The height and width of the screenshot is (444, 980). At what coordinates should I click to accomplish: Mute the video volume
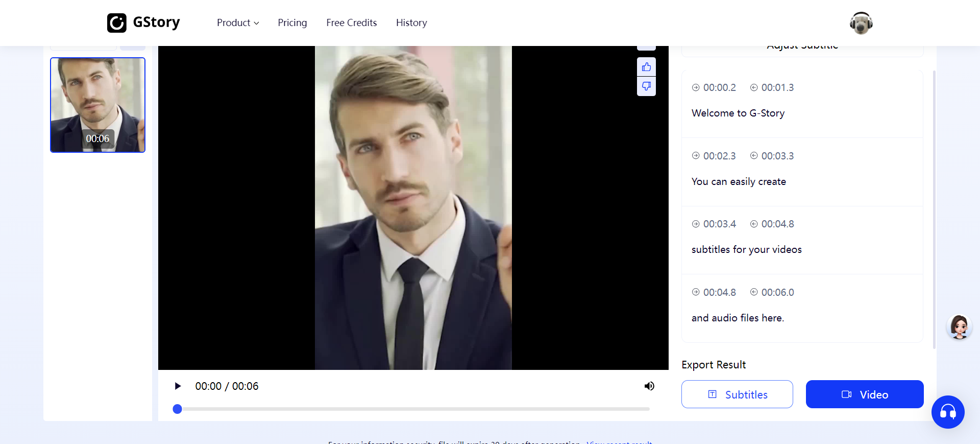pos(649,386)
